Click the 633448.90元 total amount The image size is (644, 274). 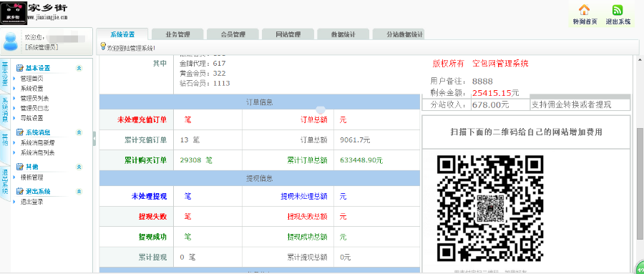361,160
